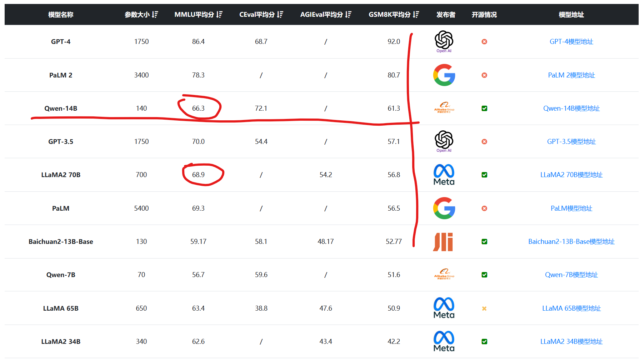Image resolution: width=644 pixels, height=361 pixels.
Task: Click the green open-source check for LLaMA2 70B
Action: click(484, 175)
